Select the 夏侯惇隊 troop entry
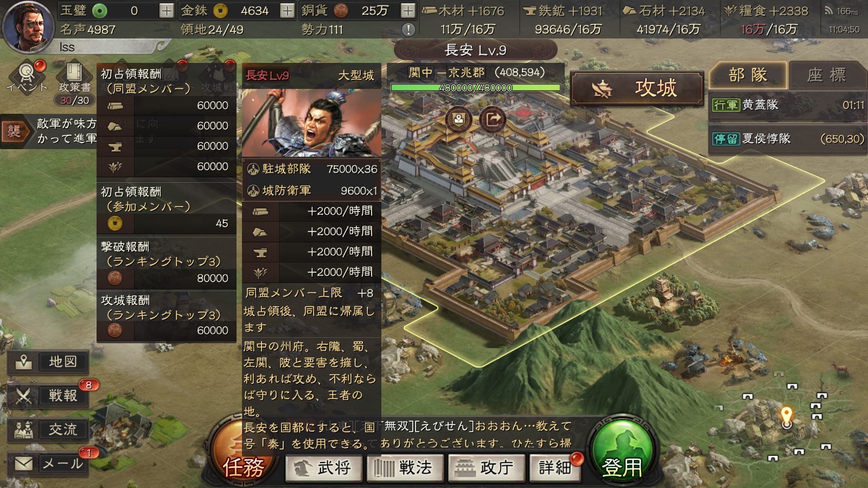The height and width of the screenshot is (488, 868). (788, 139)
